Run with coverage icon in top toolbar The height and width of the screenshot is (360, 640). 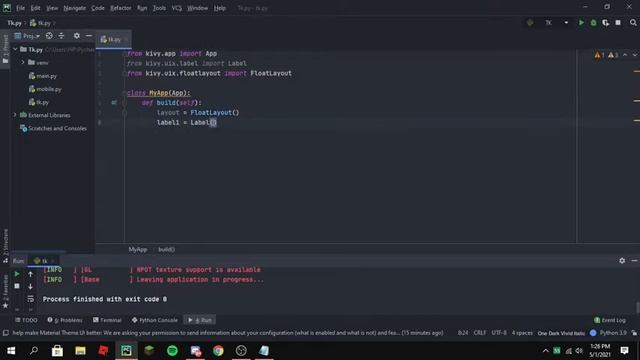pyautogui.click(x=606, y=23)
